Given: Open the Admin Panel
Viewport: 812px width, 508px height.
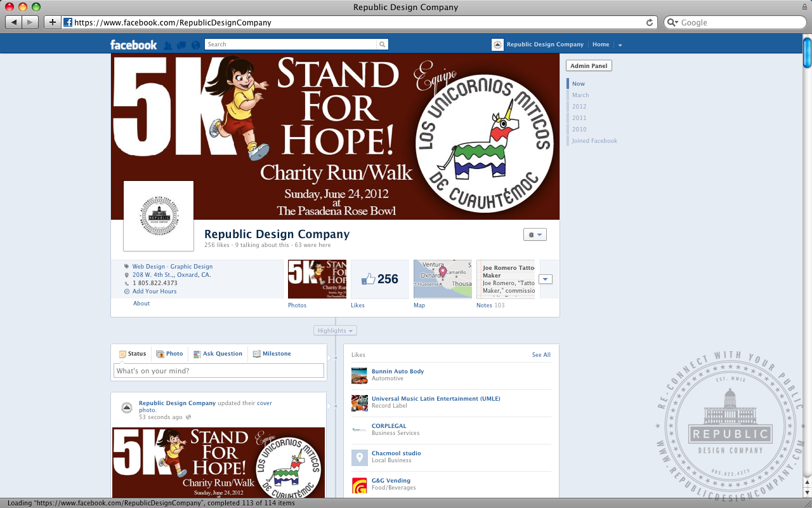Looking at the screenshot, I should pos(589,66).
